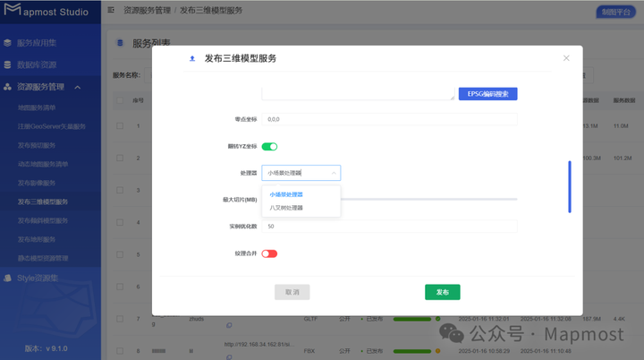This screenshot has height=360, width=644.
Task: Click the 数据库资源 database icon
Action: [x=7, y=64]
